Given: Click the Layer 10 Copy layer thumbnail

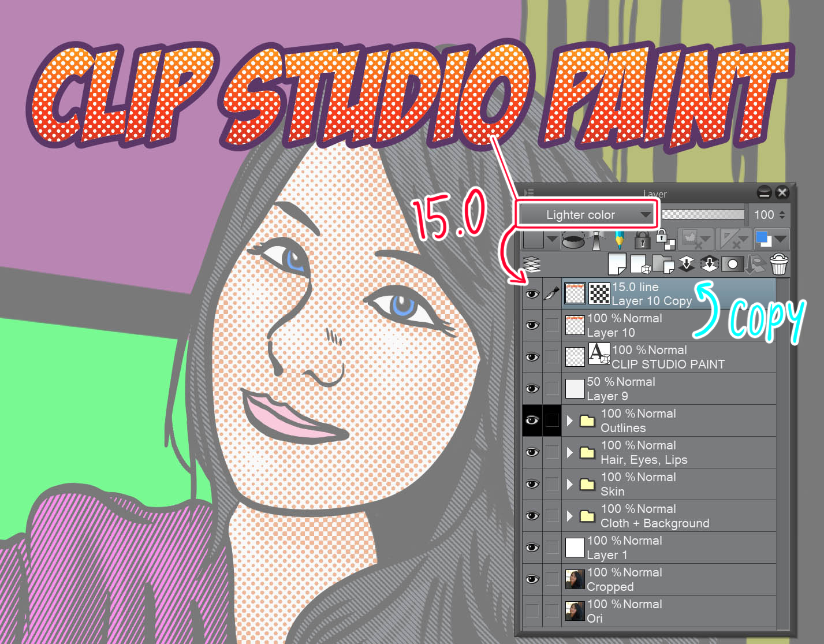Looking at the screenshot, I should pyautogui.click(x=575, y=294).
